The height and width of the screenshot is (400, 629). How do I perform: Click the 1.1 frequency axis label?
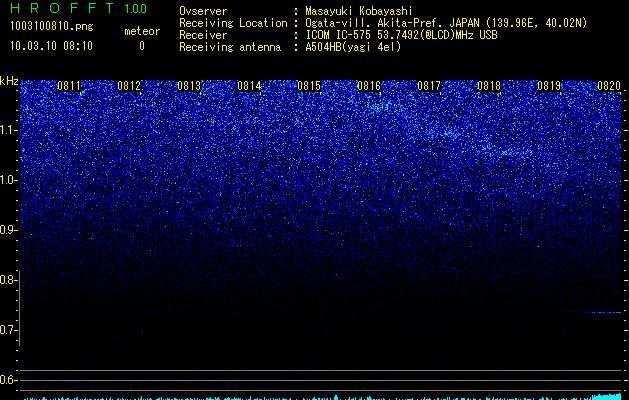click(x=8, y=130)
